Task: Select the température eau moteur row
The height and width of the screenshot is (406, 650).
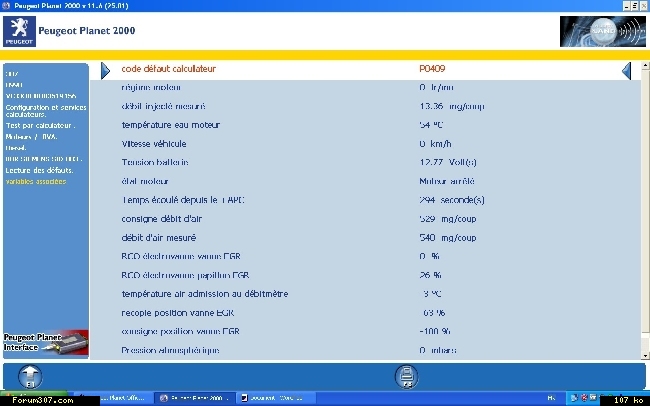Action: pos(365,125)
